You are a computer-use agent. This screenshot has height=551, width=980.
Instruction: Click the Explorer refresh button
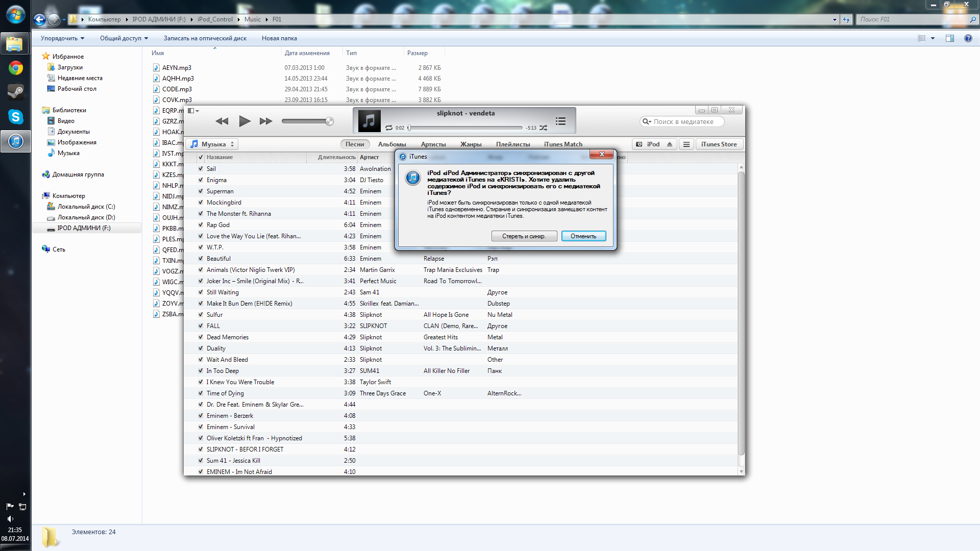846,19
